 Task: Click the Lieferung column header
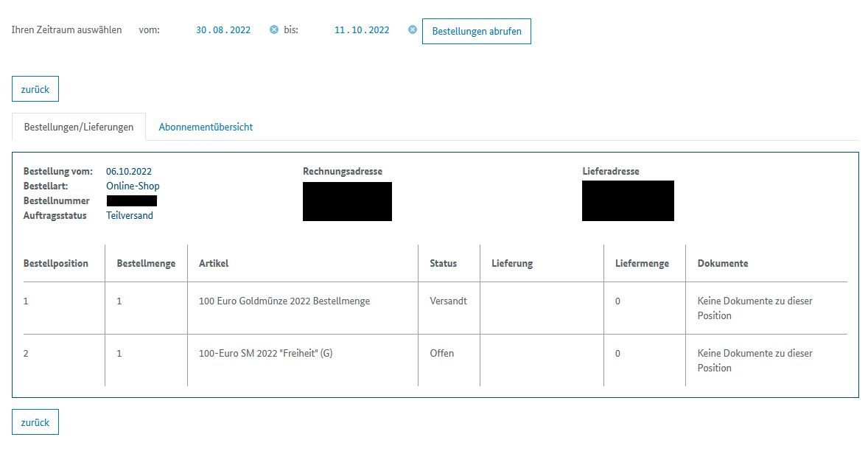click(x=512, y=263)
